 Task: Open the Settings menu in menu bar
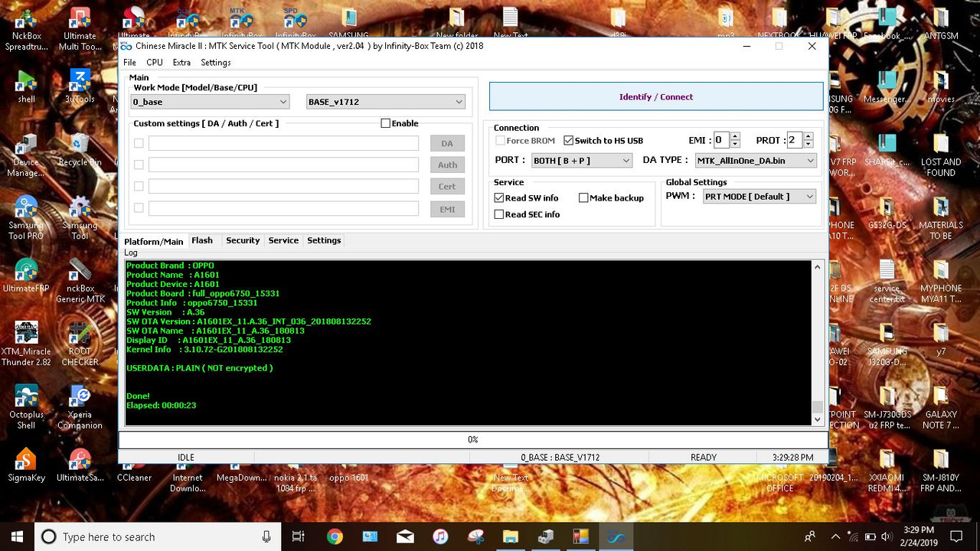point(216,63)
